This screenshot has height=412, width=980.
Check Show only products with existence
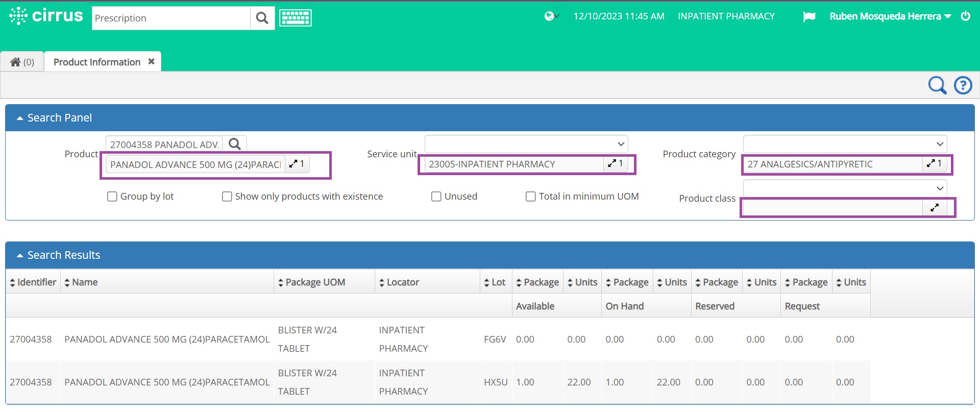point(227,197)
